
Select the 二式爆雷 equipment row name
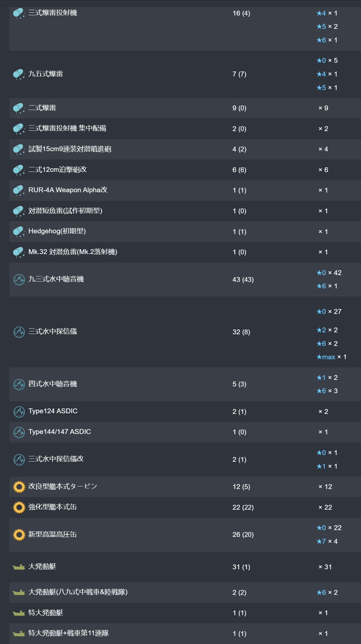[42, 108]
